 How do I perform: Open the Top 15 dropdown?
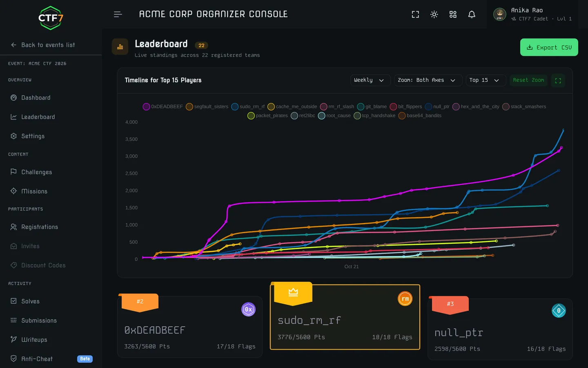[486, 81]
